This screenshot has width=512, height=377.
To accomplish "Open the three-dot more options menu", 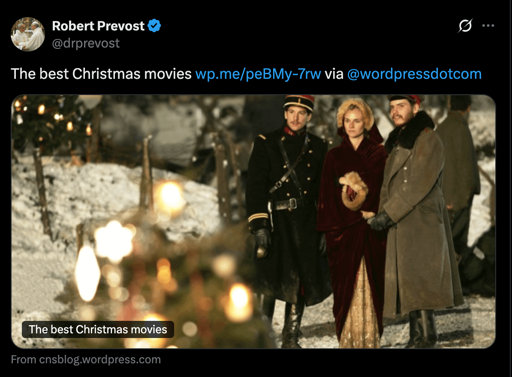I will (x=488, y=26).
